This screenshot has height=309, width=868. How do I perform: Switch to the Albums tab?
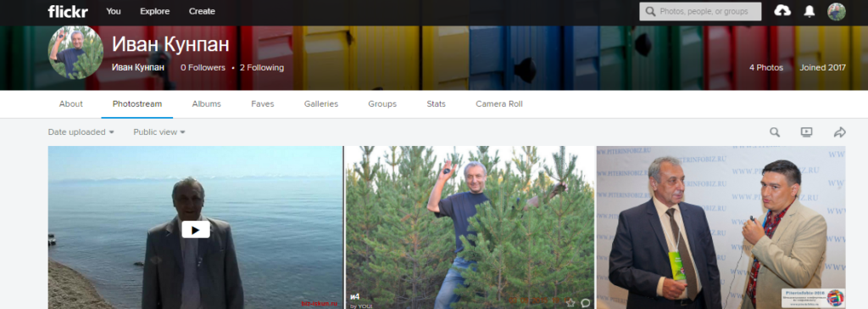tap(207, 104)
